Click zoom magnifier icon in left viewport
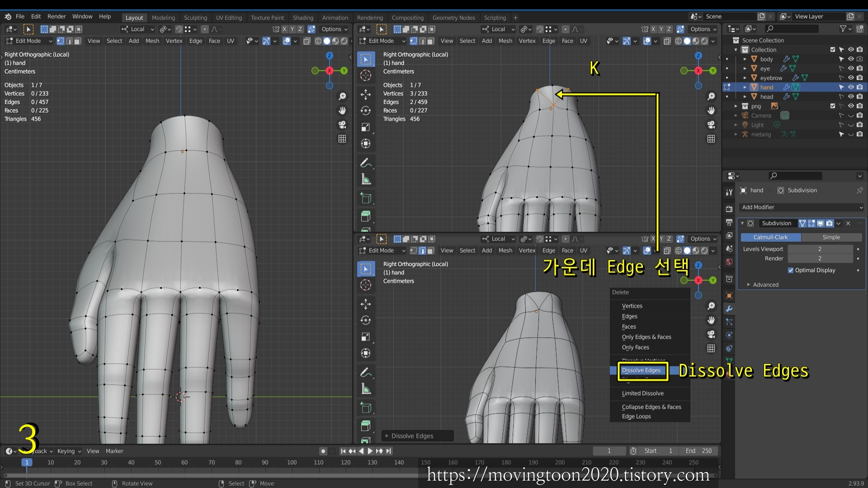Screen dimensions: 868x488 coord(342,97)
